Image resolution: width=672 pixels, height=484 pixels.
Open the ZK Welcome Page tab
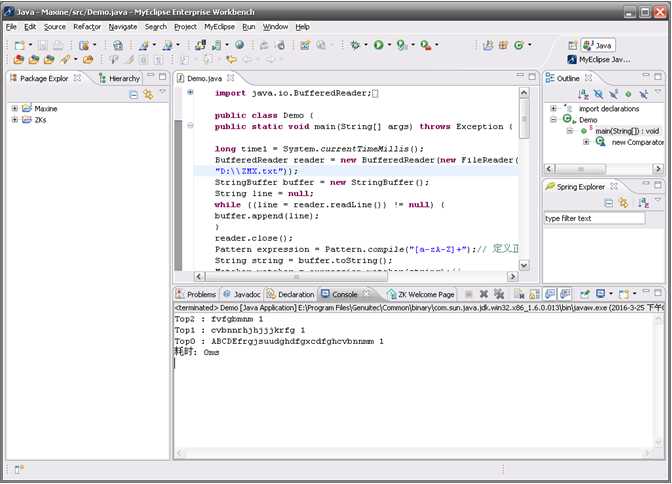tap(421, 295)
